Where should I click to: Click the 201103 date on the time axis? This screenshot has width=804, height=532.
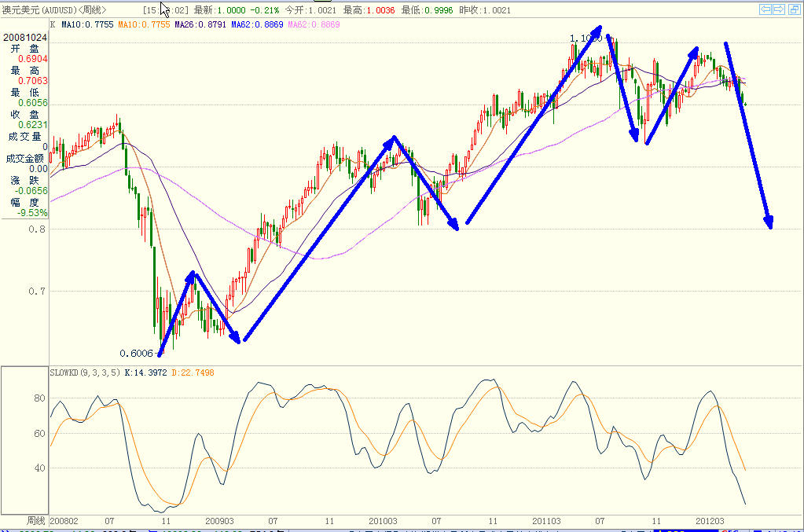pos(546,521)
